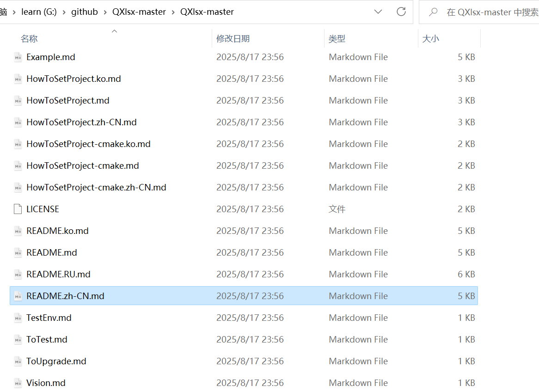Click the modified date of Example.md
Screen dimensions: 539x392
250,57
